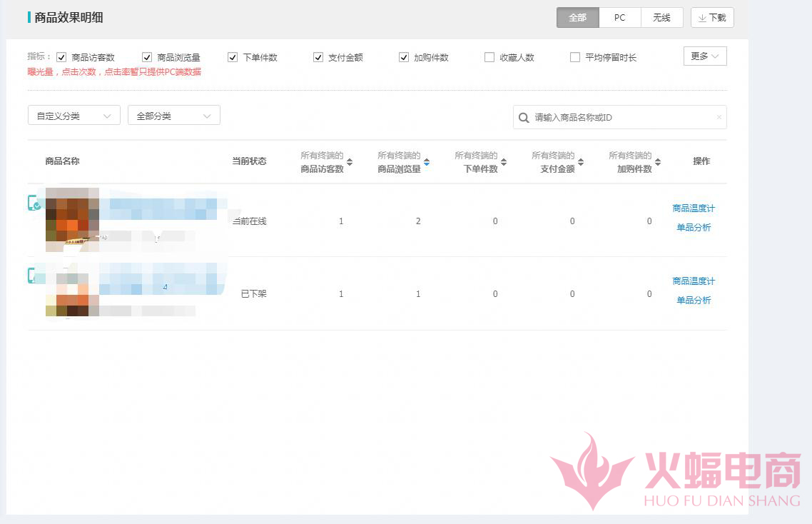
Task: Select the 无线 tab
Action: tap(661, 18)
